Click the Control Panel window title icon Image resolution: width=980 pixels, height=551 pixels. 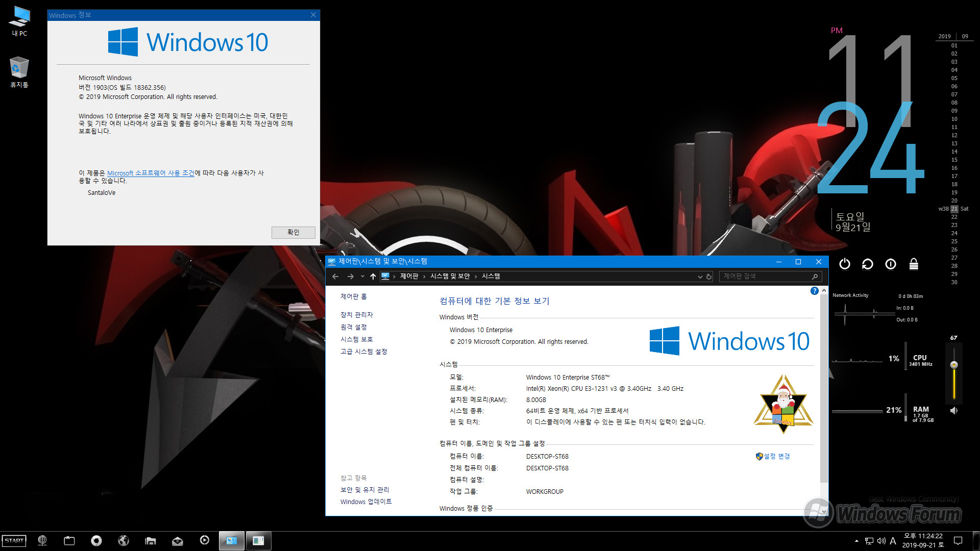[332, 262]
